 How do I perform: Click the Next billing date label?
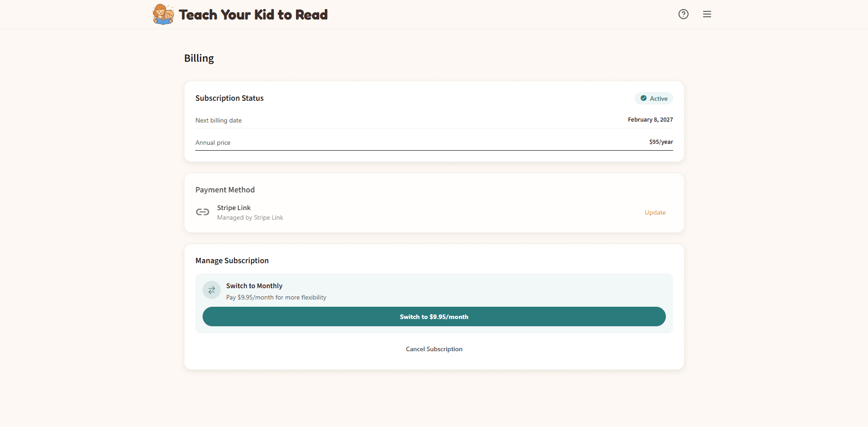pyautogui.click(x=218, y=120)
